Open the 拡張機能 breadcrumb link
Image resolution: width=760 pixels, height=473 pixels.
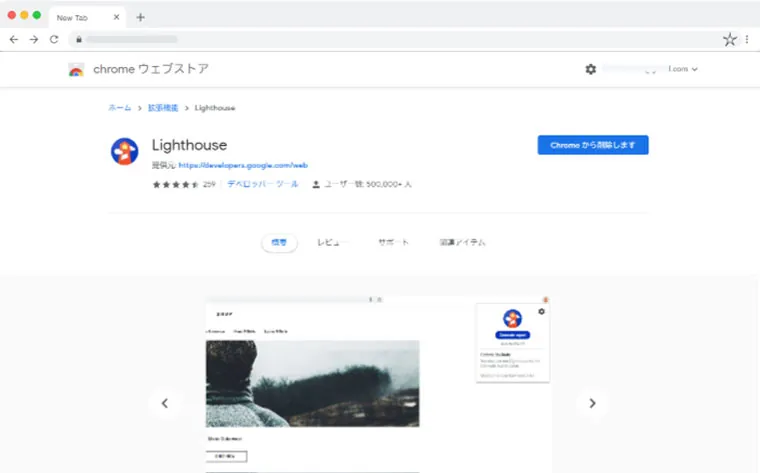pos(163,108)
